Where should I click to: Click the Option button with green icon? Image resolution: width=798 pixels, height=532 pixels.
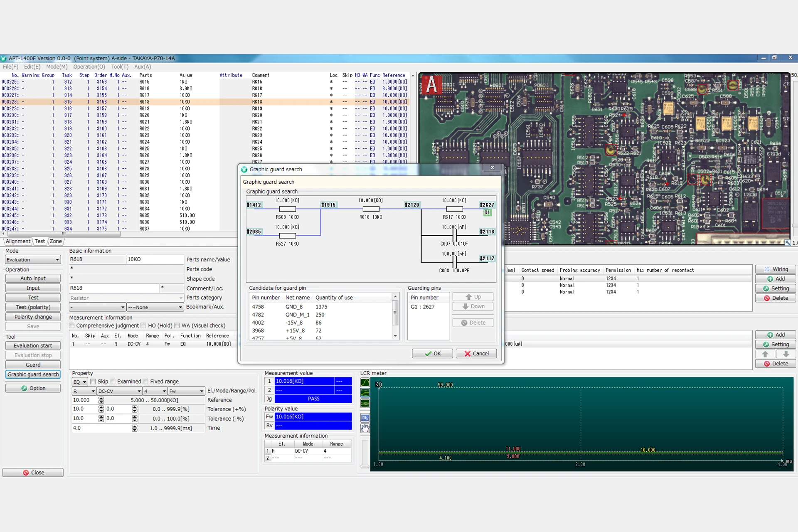pyautogui.click(x=33, y=388)
